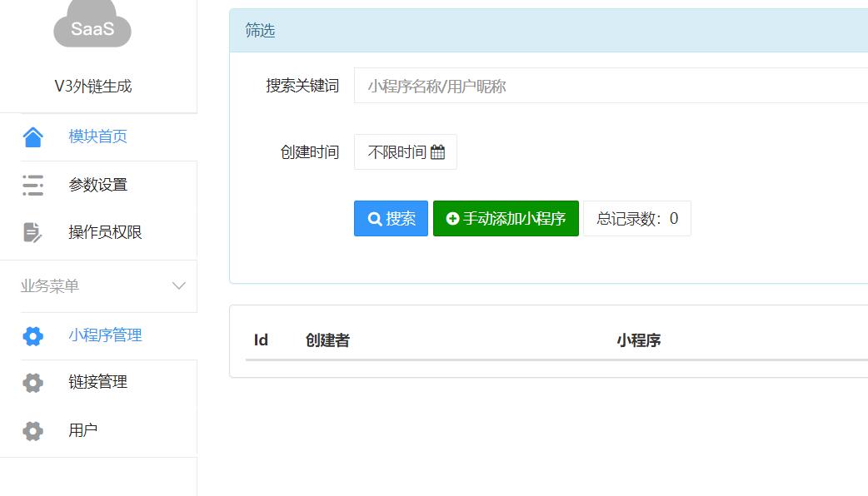
Task: Click the blue home icon
Action: [x=32, y=136]
